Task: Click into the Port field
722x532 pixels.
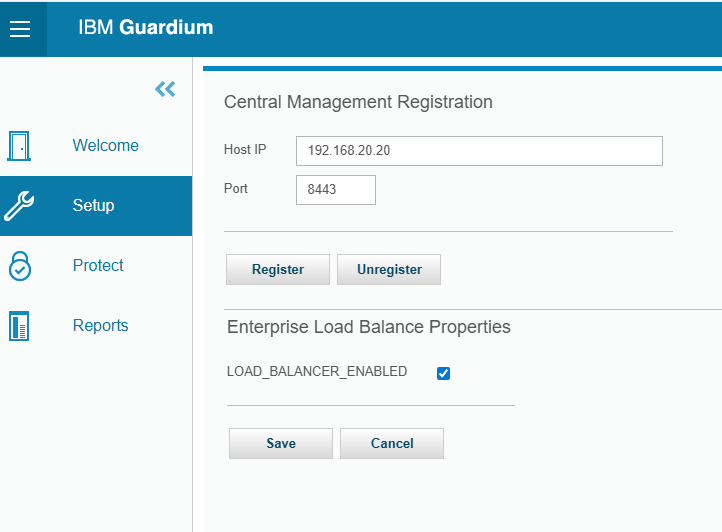Action: [x=336, y=190]
